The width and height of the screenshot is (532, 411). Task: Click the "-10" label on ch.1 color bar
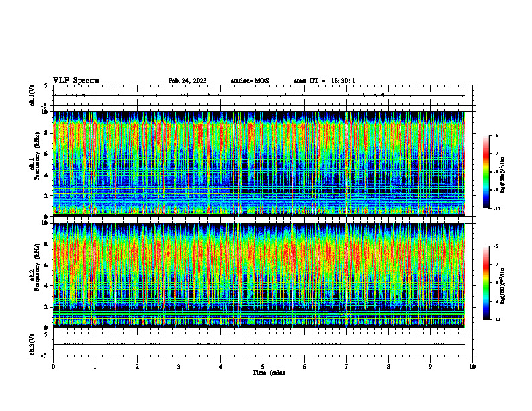[x=497, y=209]
